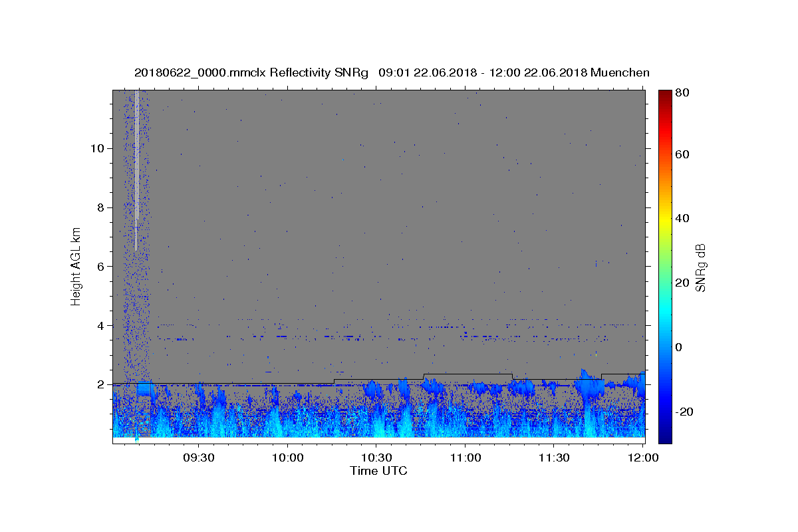Click the dark blue bottom of colorbar

665,436
